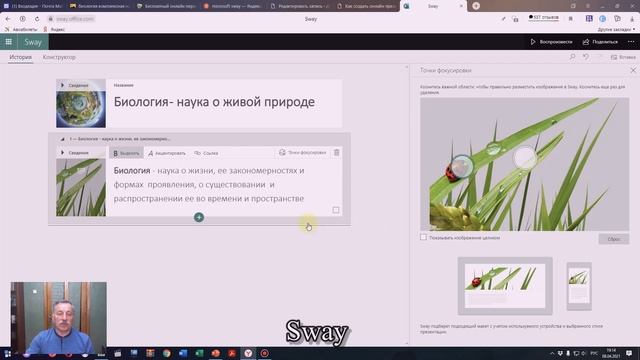Click the ladybug focus point circle
The height and width of the screenshot is (360, 640).
point(462,166)
